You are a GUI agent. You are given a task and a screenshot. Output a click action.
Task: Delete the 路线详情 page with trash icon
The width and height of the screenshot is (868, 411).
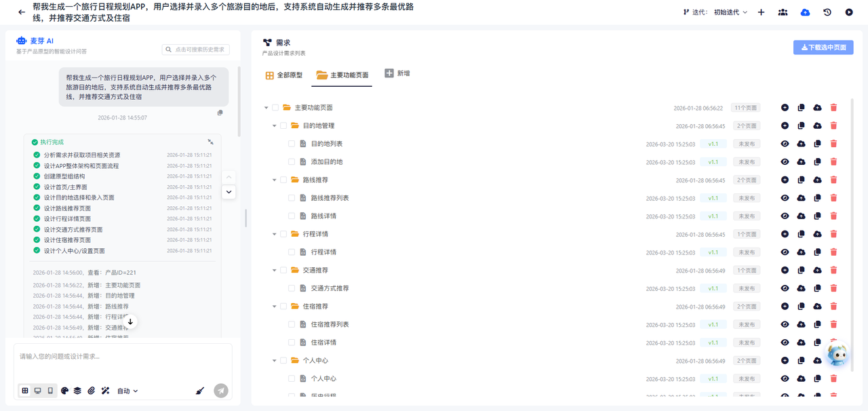[x=833, y=216]
